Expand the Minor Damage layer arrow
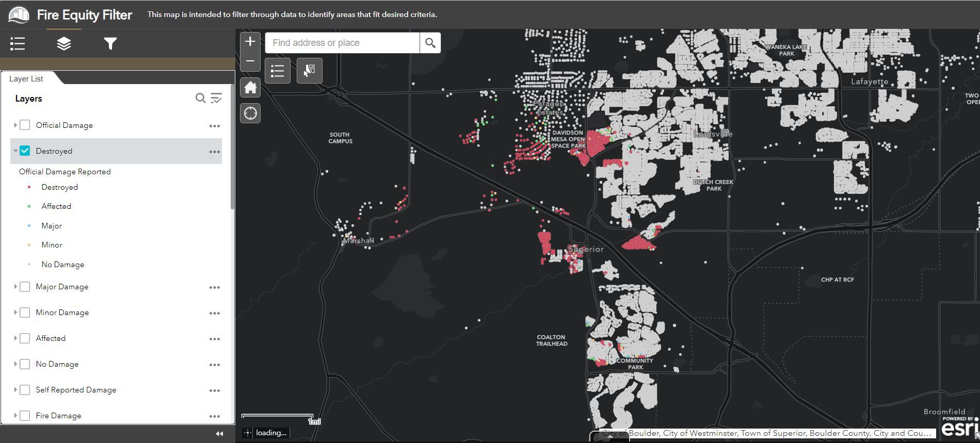The image size is (980, 443). tap(15, 313)
